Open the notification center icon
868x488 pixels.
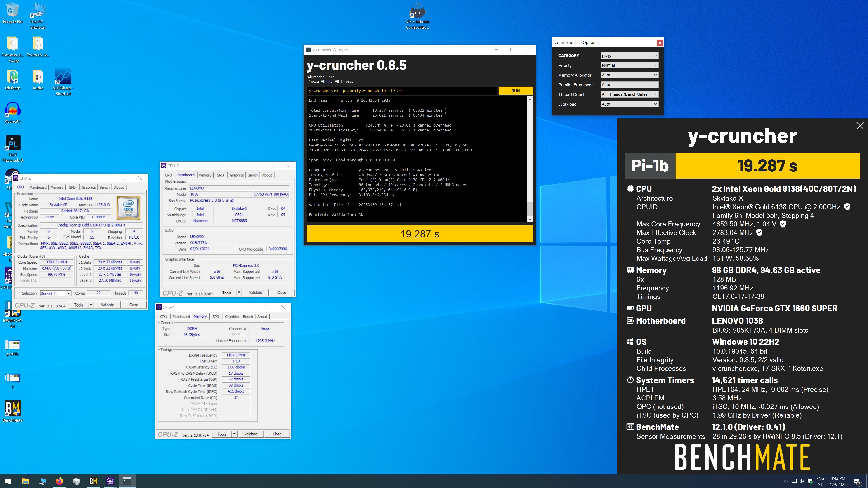[857, 481]
